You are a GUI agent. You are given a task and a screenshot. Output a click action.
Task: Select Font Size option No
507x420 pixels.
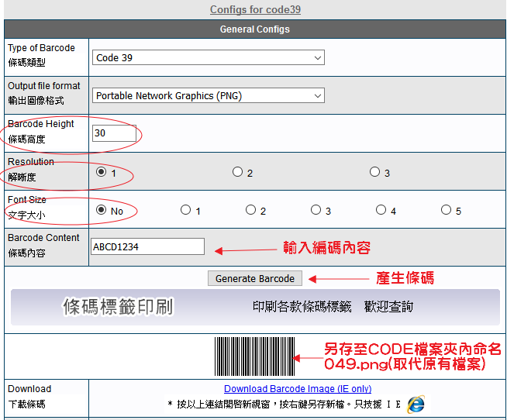[x=102, y=210]
